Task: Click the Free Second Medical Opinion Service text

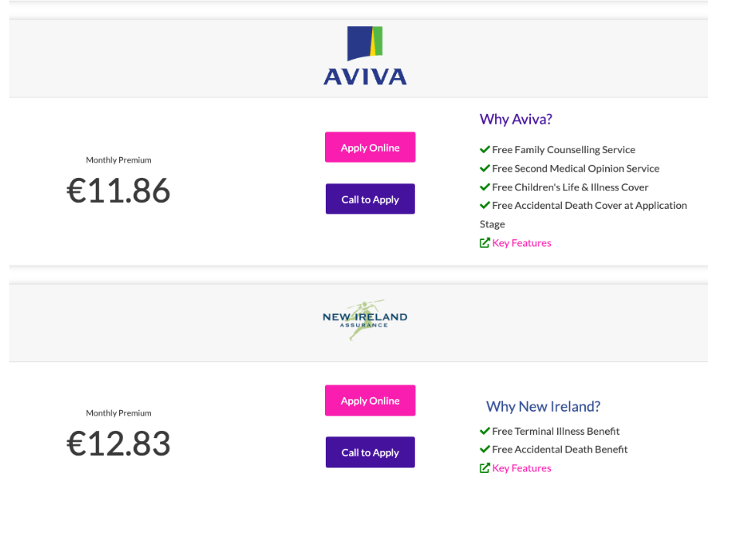Action: click(x=576, y=168)
